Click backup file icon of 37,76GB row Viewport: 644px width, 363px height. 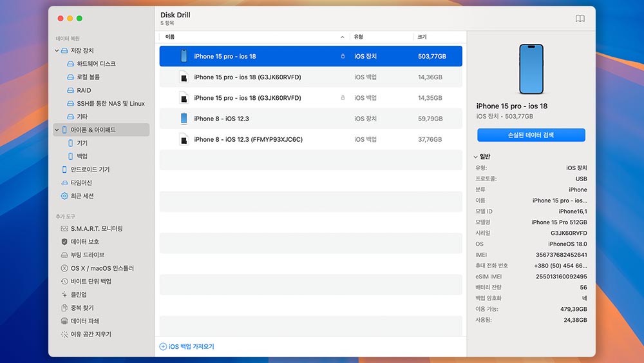[184, 139]
